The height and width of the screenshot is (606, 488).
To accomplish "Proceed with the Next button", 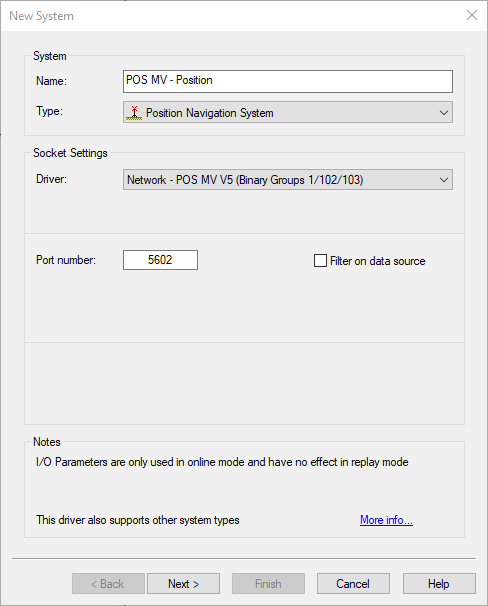I will pyautogui.click(x=184, y=584).
